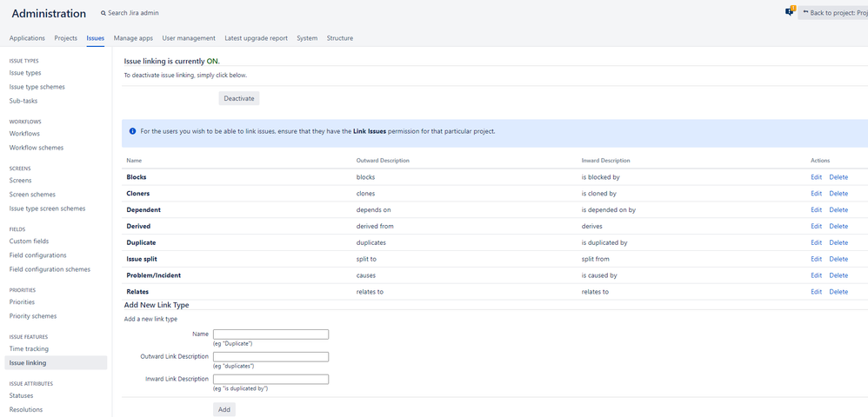This screenshot has width=868, height=417.
Task: Open Workflows in sidebar
Action: [x=24, y=133]
